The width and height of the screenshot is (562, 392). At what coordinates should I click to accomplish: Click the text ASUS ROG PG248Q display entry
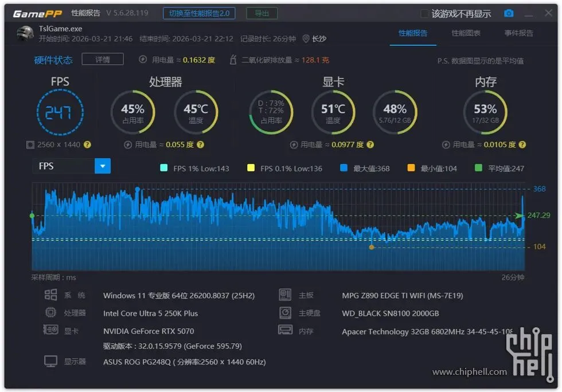(185, 362)
